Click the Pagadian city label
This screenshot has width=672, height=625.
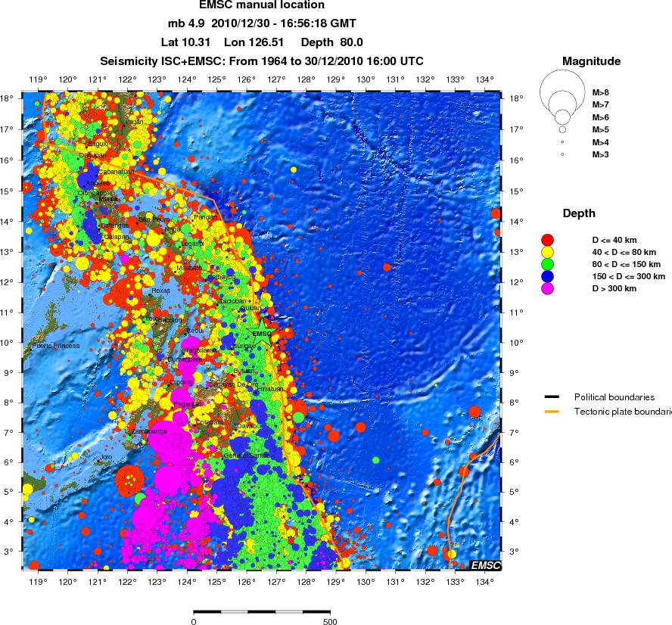(x=187, y=404)
